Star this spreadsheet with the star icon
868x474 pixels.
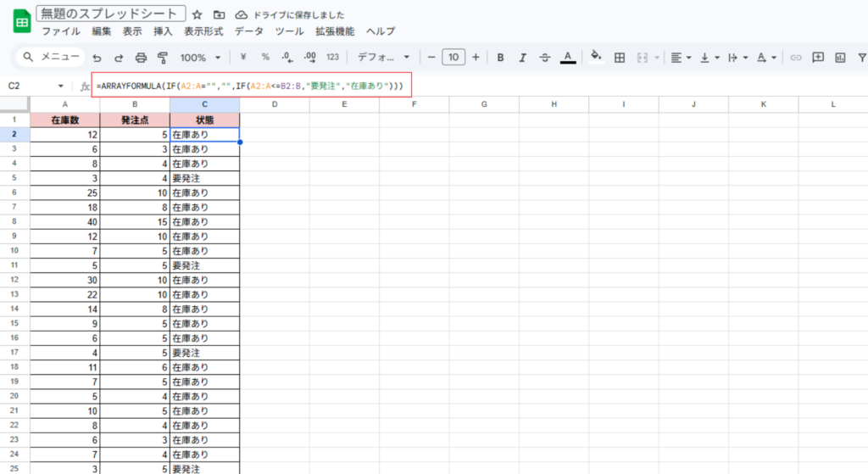[197, 14]
